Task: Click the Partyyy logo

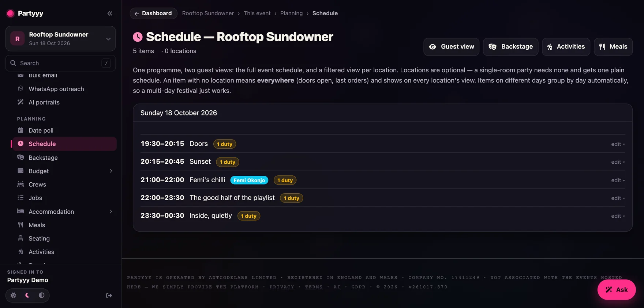Action: pos(25,14)
